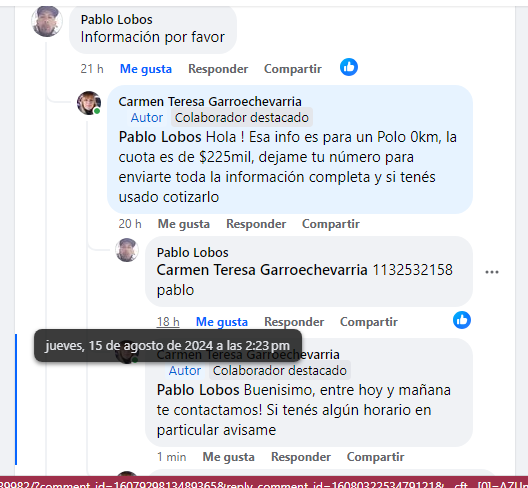Open Pablo Lobos' small avatar on the phone number reply

point(127,250)
